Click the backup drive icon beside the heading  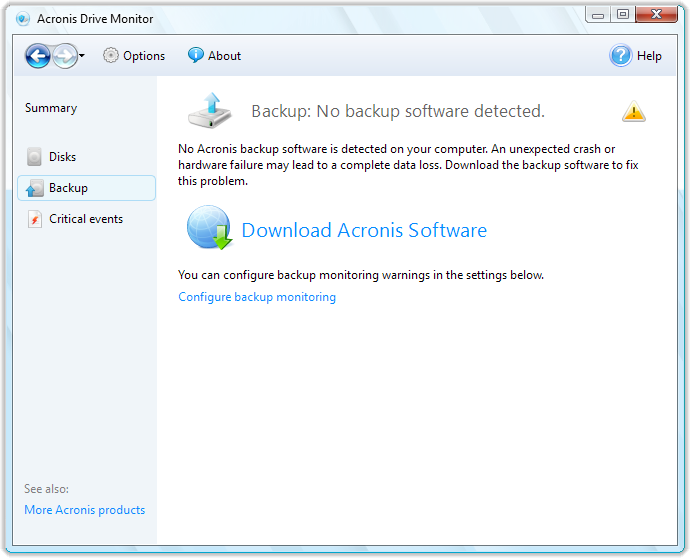(210, 110)
